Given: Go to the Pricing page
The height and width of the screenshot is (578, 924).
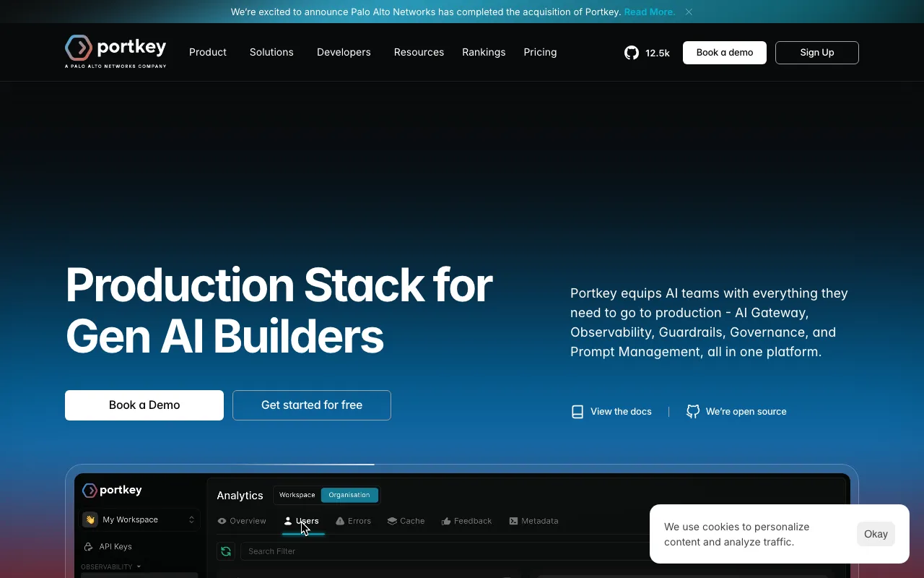Looking at the screenshot, I should point(540,52).
